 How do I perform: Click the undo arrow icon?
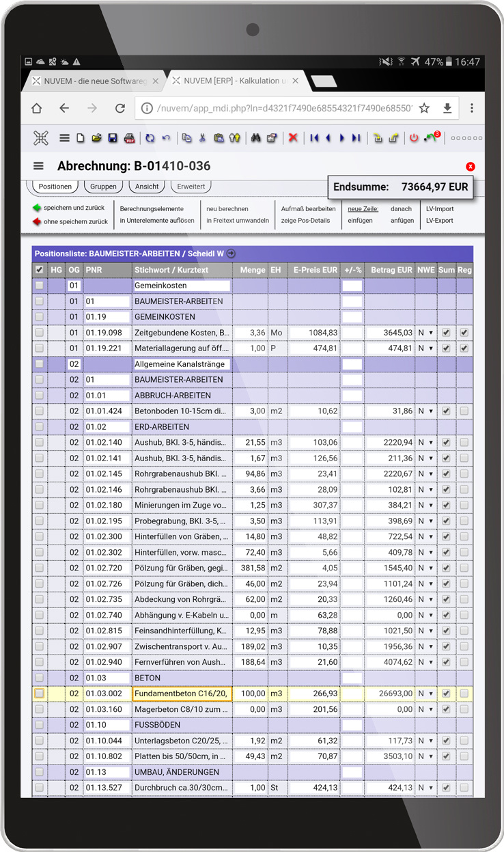(x=166, y=138)
